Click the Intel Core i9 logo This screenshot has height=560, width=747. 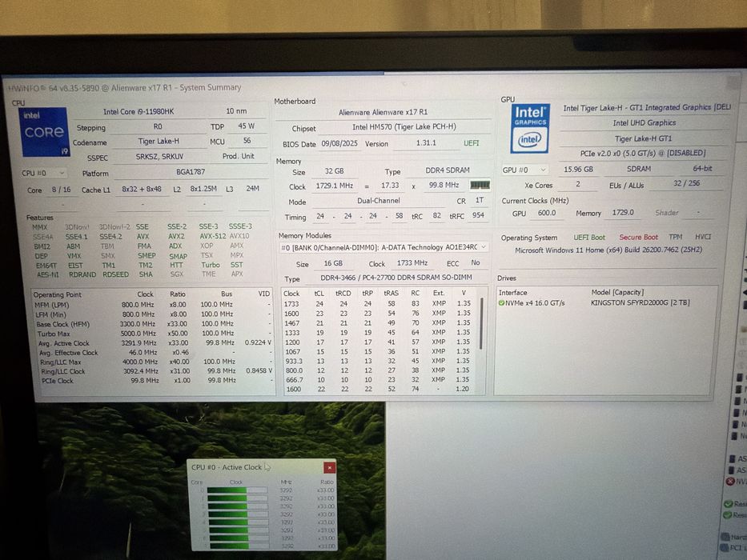click(44, 132)
